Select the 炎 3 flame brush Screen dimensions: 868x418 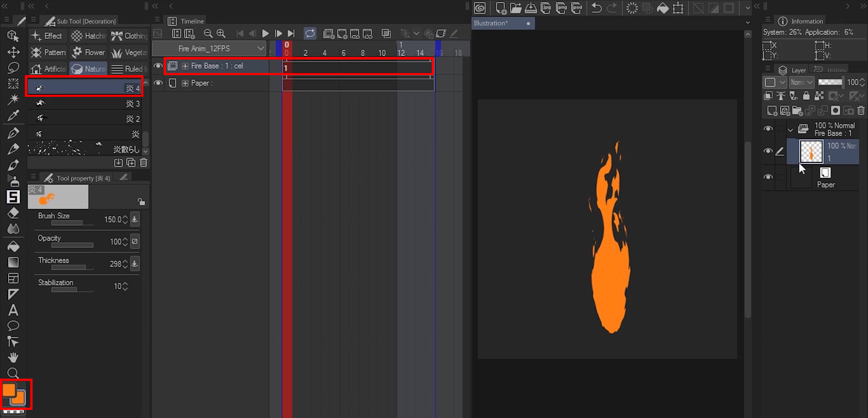click(x=85, y=104)
